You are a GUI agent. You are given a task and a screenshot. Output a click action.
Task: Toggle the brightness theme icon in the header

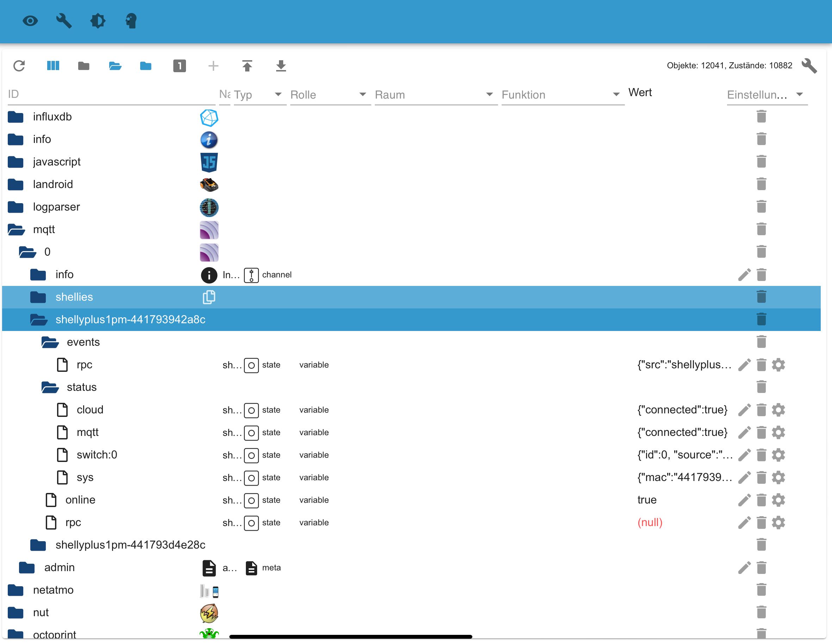tap(98, 20)
